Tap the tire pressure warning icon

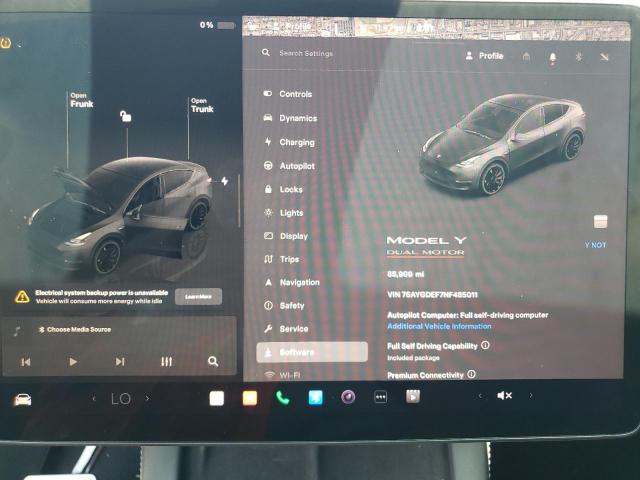(6, 43)
